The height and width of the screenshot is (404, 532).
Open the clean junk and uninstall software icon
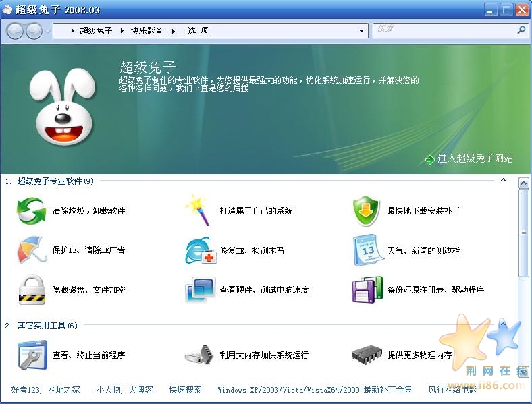(31, 211)
